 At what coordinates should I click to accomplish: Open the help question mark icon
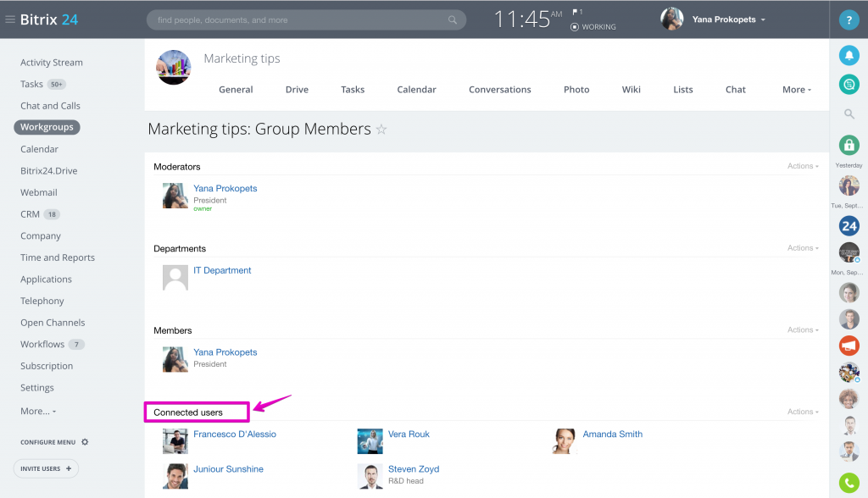pos(849,20)
